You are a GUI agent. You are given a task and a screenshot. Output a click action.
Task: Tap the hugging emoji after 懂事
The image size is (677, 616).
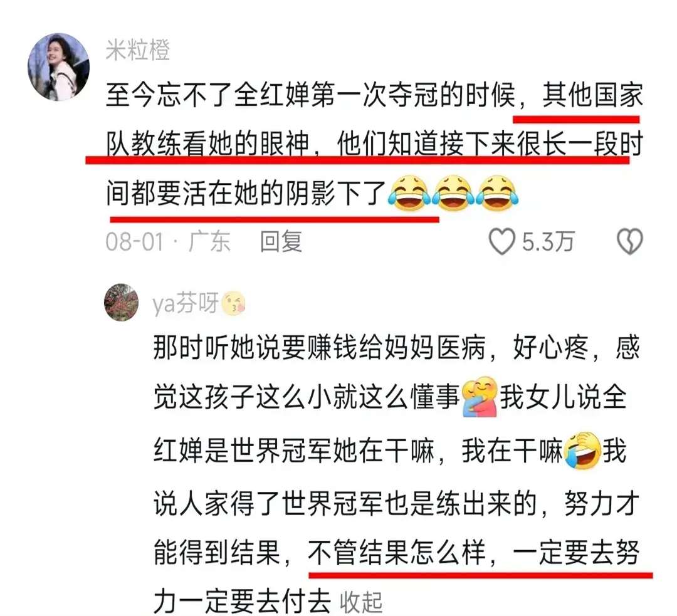point(480,397)
